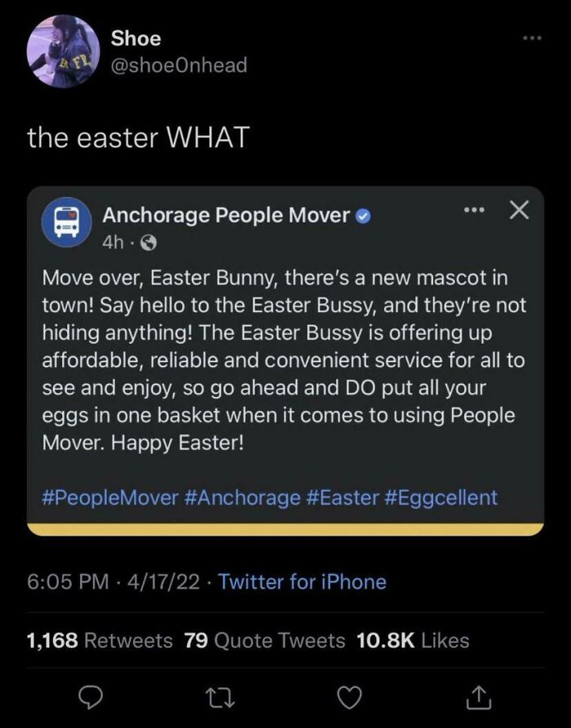Open the tweet's three-dot more menu
571x728 pixels.
point(533,39)
